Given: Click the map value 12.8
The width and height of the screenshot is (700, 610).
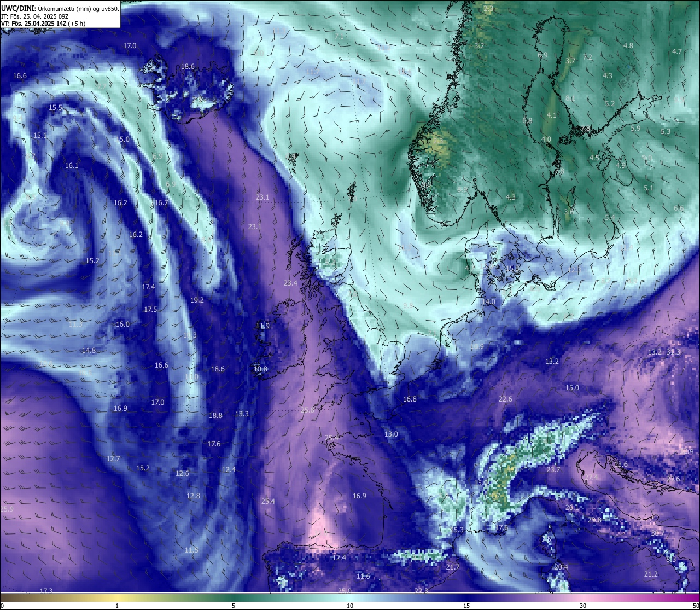Looking at the screenshot, I should [x=193, y=496].
